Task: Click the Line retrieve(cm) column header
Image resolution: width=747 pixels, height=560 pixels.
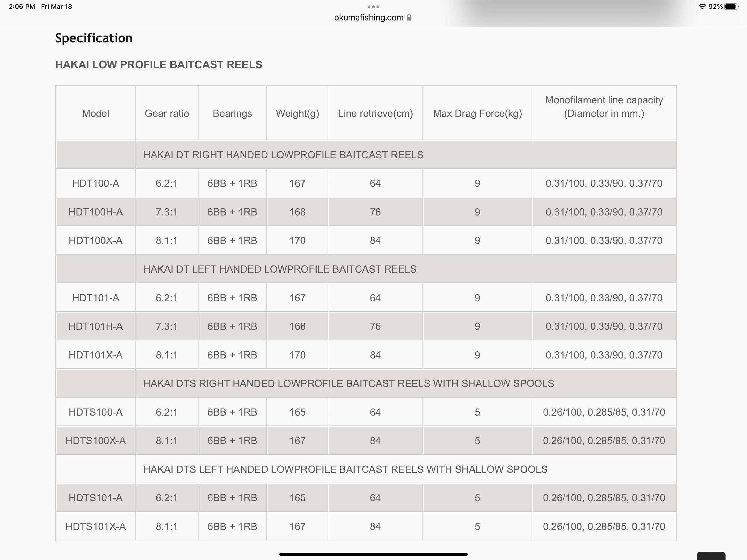Action: [375, 113]
